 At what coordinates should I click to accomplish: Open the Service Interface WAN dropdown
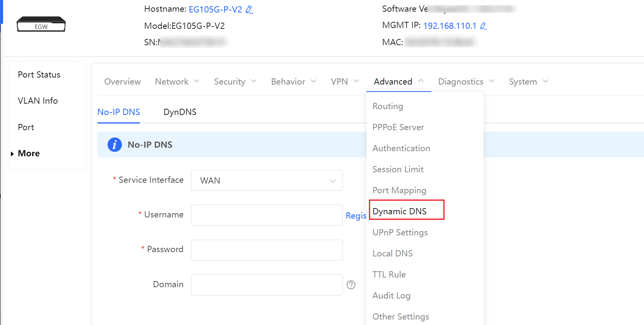tap(266, 180)
